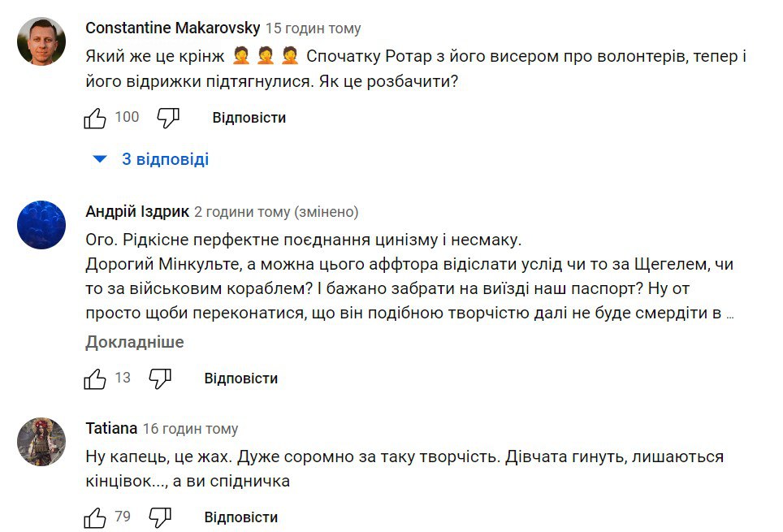Dislike Андрій Іздрик's comment
783x532 pixels.
[160, 378]
